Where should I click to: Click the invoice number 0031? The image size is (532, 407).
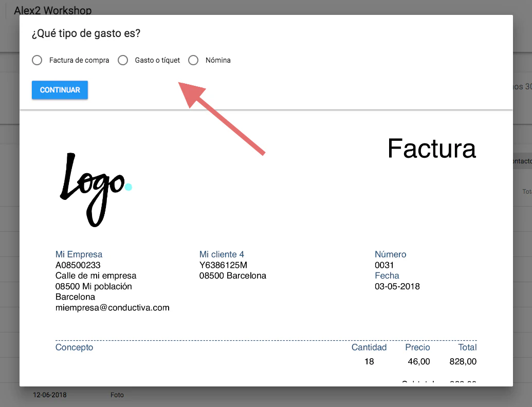pyautogui.click(x=384, y=265)
